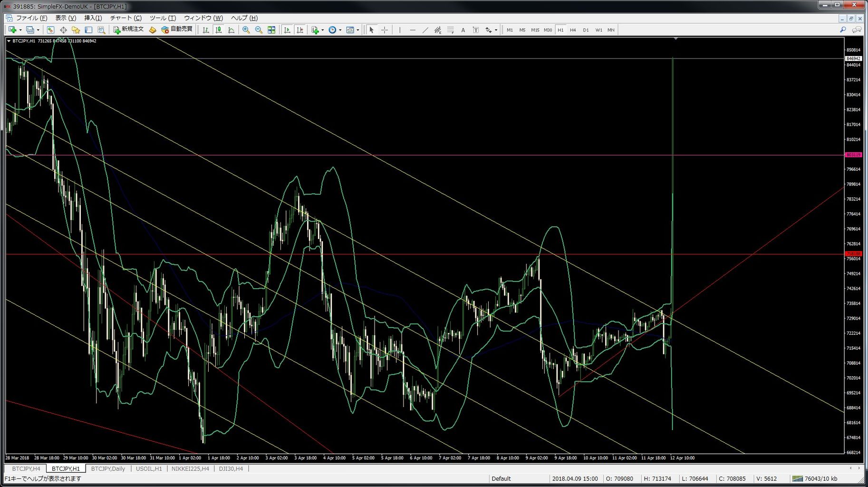Zoom out on the chart
This screenshot has width=868, height=487.
click(259, 30)
